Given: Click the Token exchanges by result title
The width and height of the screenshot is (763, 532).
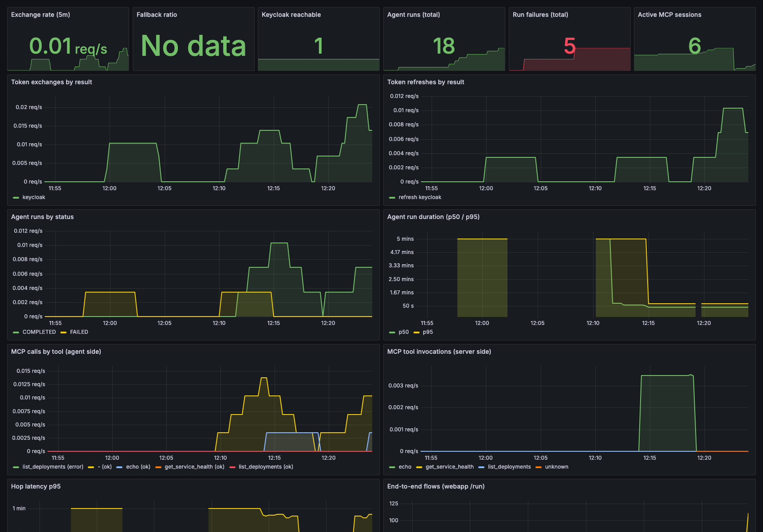Looking at the screenshot, I should point(51,82).
